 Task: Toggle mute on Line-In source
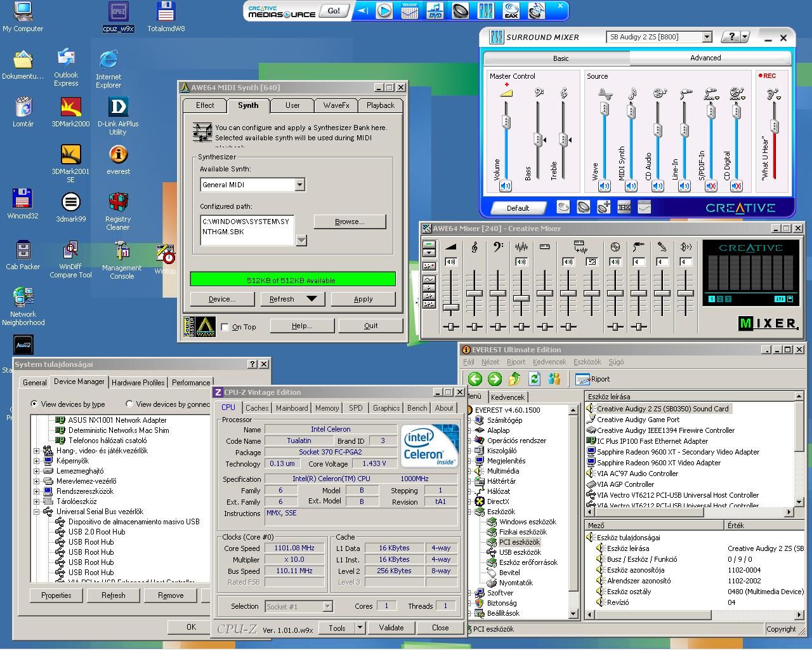point(684,186)
